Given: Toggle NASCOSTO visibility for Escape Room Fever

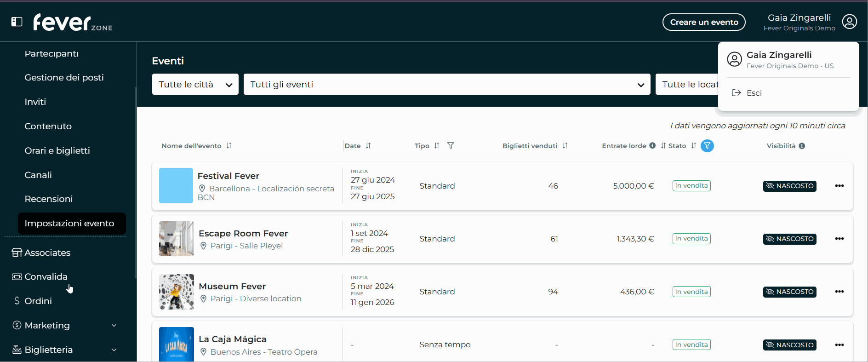Looking at the screenshot, I should 789,239.
